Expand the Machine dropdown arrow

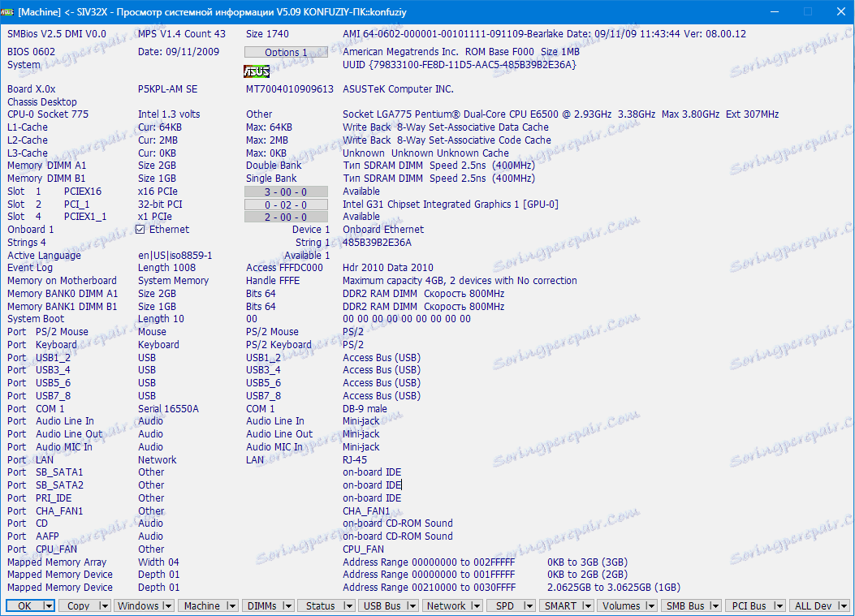tap(231, 605)
